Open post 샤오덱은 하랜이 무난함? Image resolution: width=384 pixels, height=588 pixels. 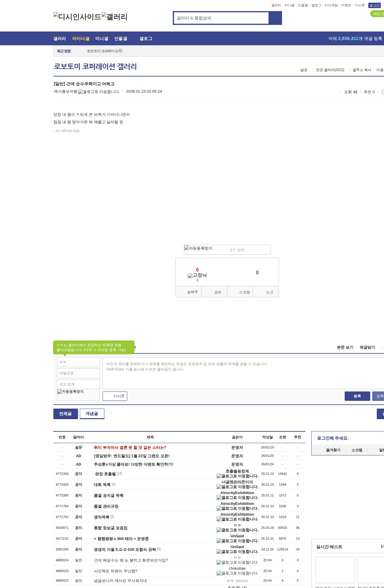[x=115, y=571]
